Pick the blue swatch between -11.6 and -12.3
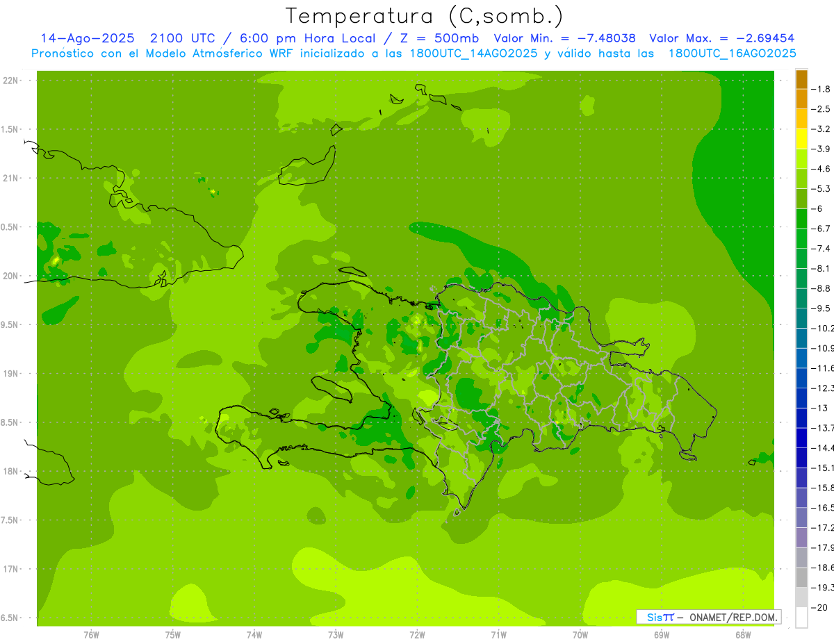This screenshot has width=834, height=644. 801,378
